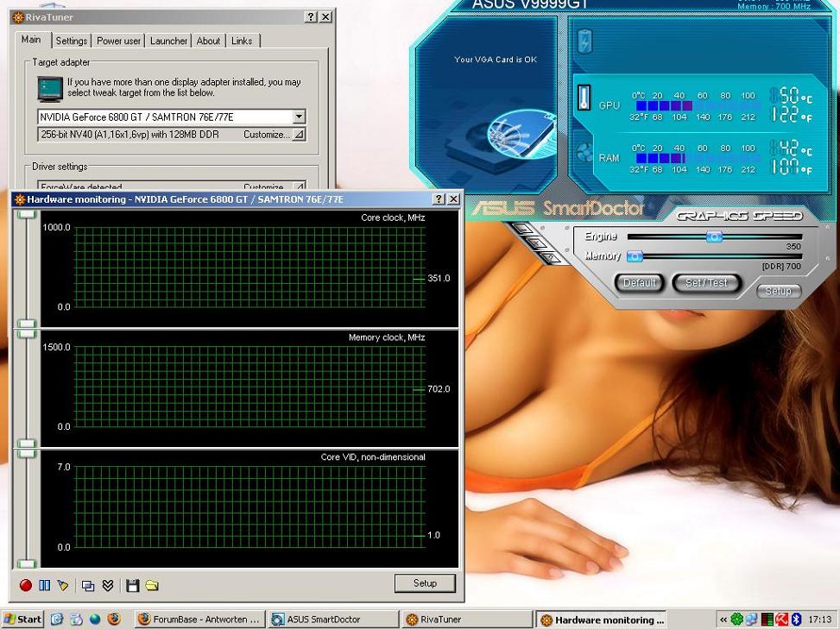Save the monitoring log with floppy icon
The height and width of the screenshot is (630, 840).
point(132,585)
